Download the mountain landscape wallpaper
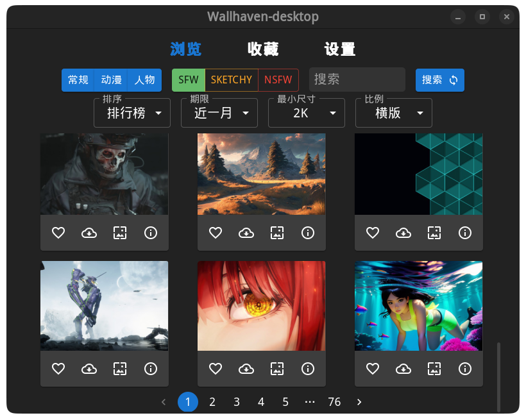Viewport: 526px width, 420px height. [246, 233]
